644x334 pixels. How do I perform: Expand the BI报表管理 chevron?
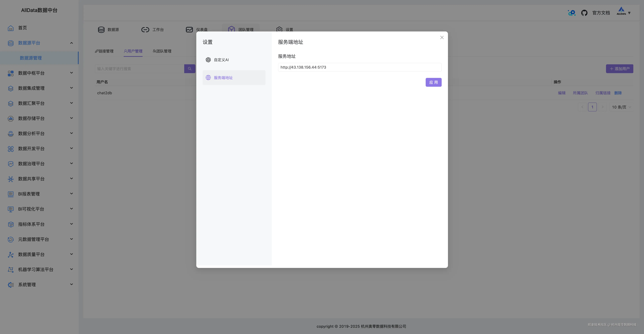71,194
